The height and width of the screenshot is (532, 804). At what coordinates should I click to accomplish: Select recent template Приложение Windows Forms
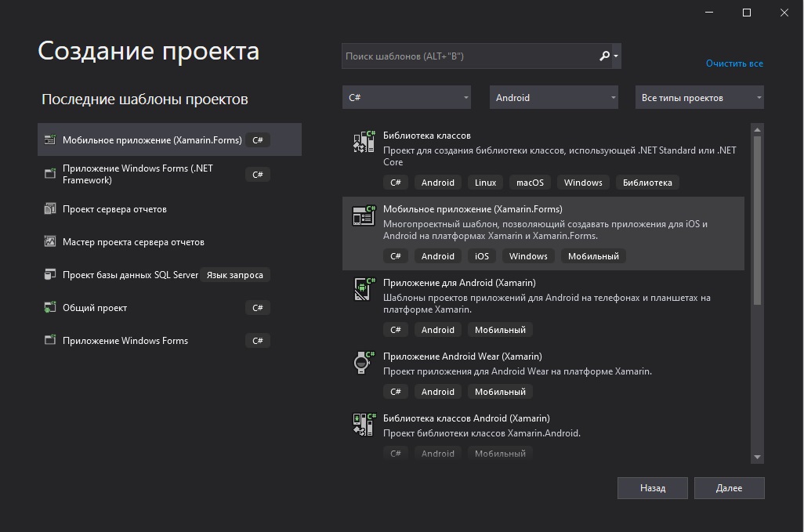click(169, 340)
